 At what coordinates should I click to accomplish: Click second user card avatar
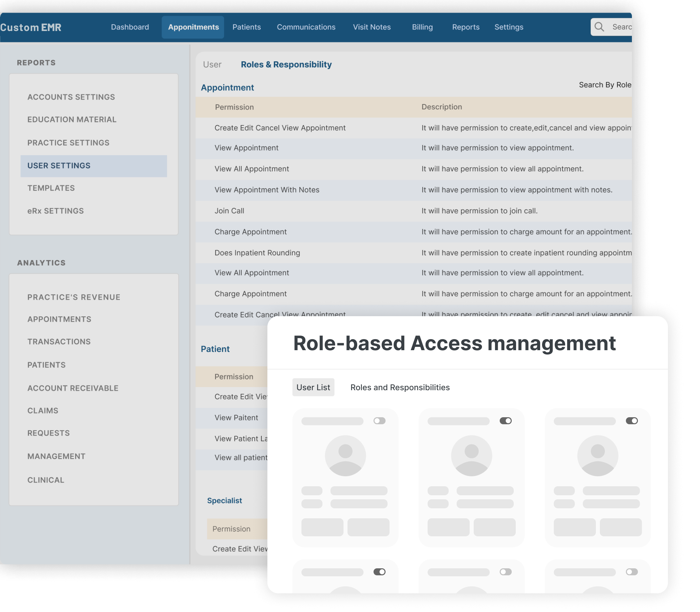point(471,456)
